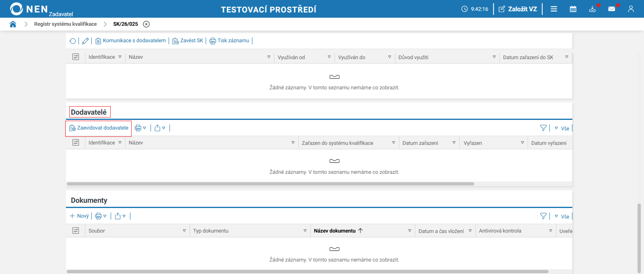Open column settings of the top table

tap(76, 57)
